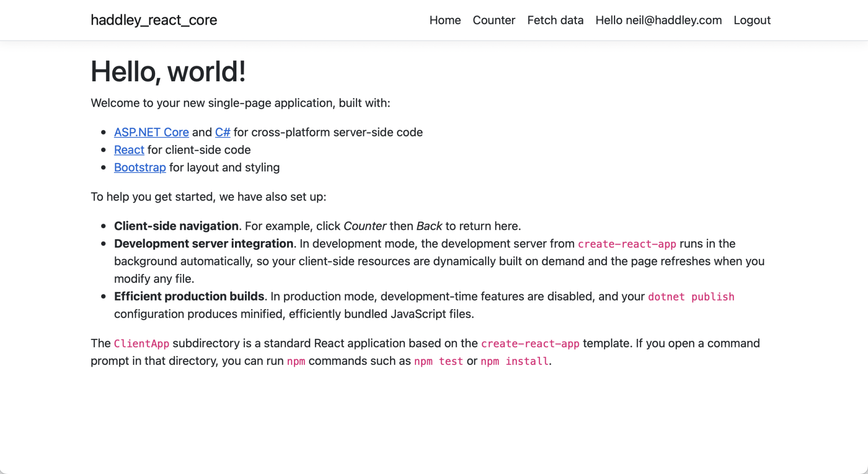Open the C# hyperlink

point(222,132)
